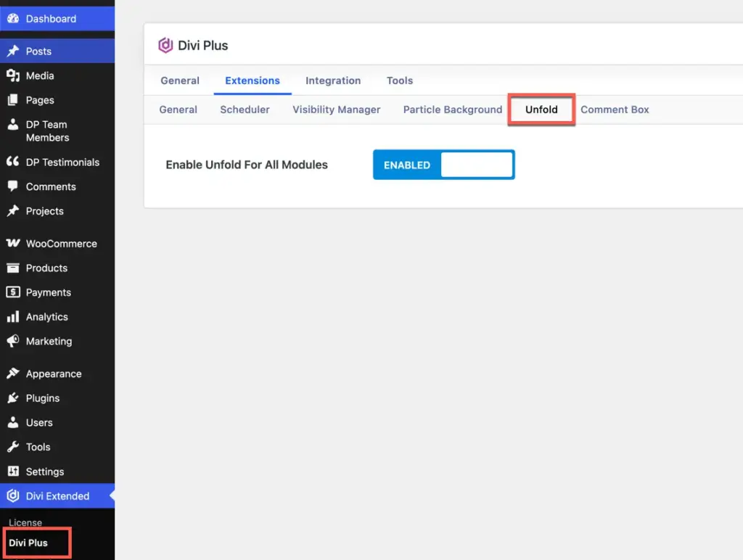Open Divi Extended menu in sidebar
Screen dimensions: 743x560
click(57, 496)
